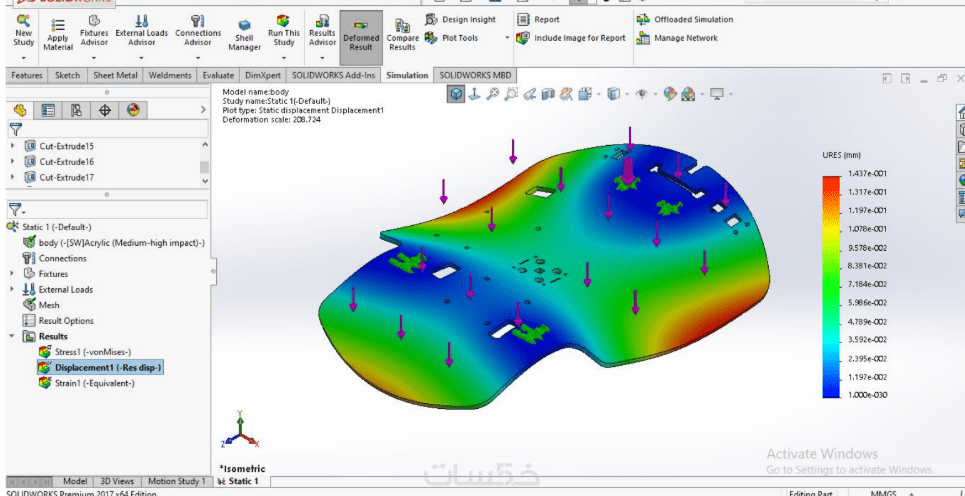Open the Plot Tools dropdown arrow
965x496 pixels.
[x=508, y=38]
